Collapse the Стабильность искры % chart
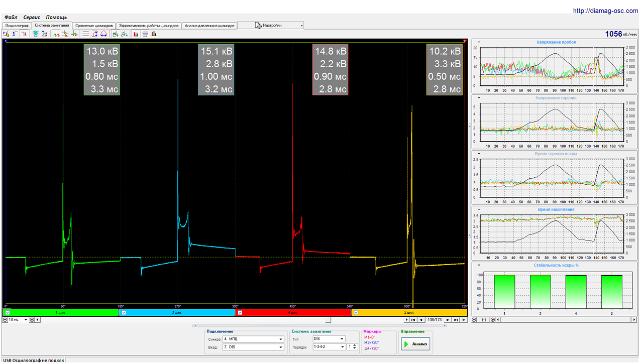The width and height of the screenshot is (643, 364). click(x=479, y=265)
